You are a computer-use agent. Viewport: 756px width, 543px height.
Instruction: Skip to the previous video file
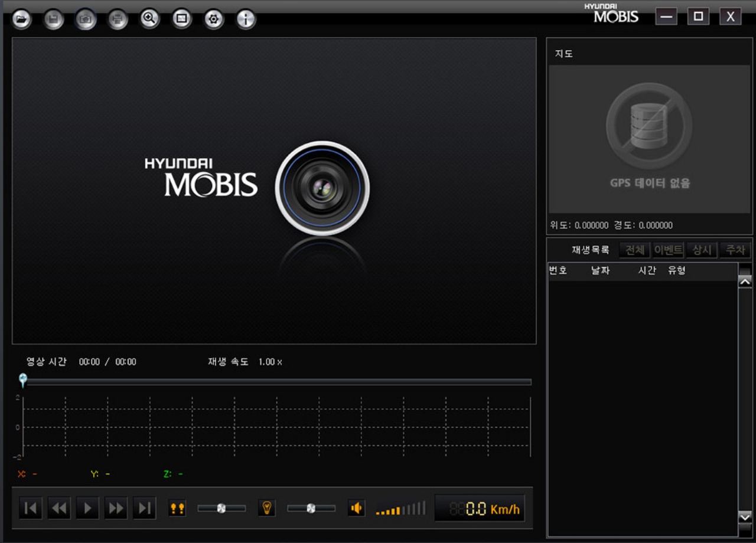coord(31,508)
